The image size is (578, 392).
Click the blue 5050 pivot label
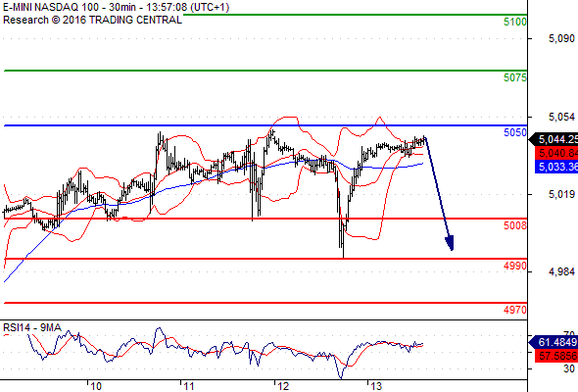pos(515,132)
